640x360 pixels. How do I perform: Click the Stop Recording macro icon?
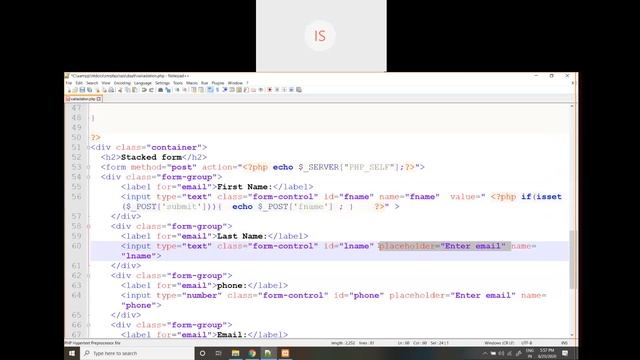[x=277, y=90]
